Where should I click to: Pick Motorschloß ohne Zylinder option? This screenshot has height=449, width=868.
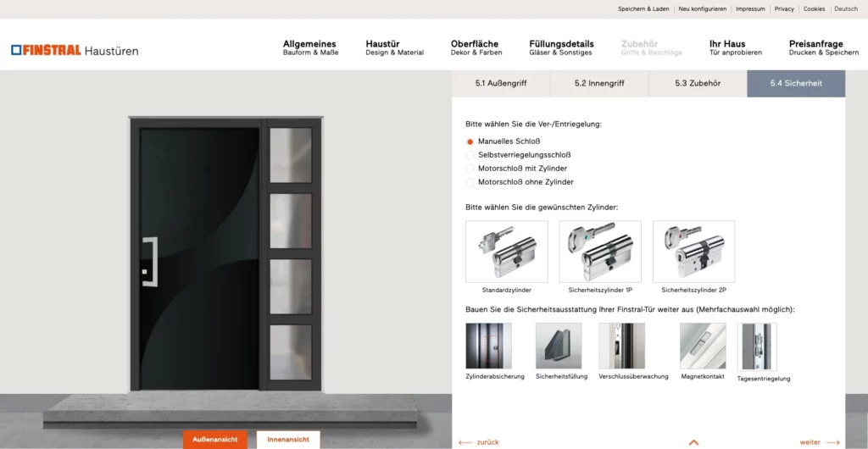point(470,182)
